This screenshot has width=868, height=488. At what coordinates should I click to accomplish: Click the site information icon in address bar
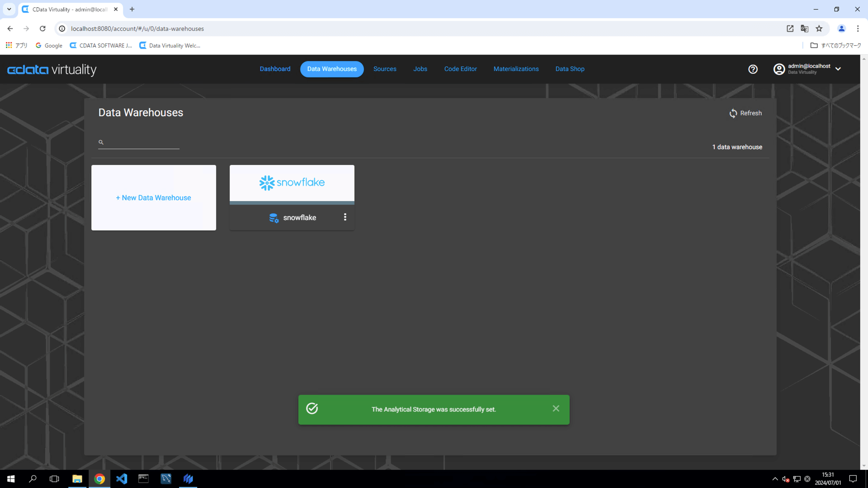click(62, 28)
